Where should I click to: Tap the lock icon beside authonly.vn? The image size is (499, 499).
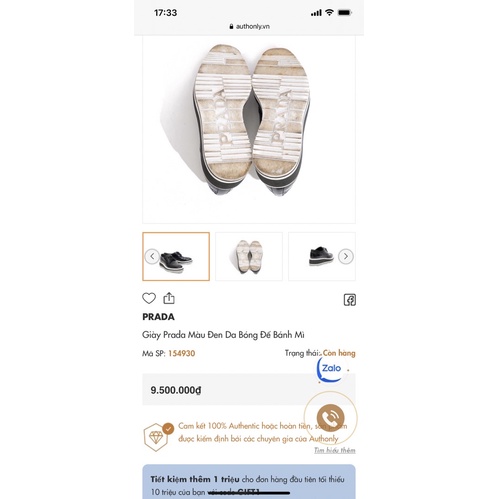pyautogui.click(x=231, y=26)
